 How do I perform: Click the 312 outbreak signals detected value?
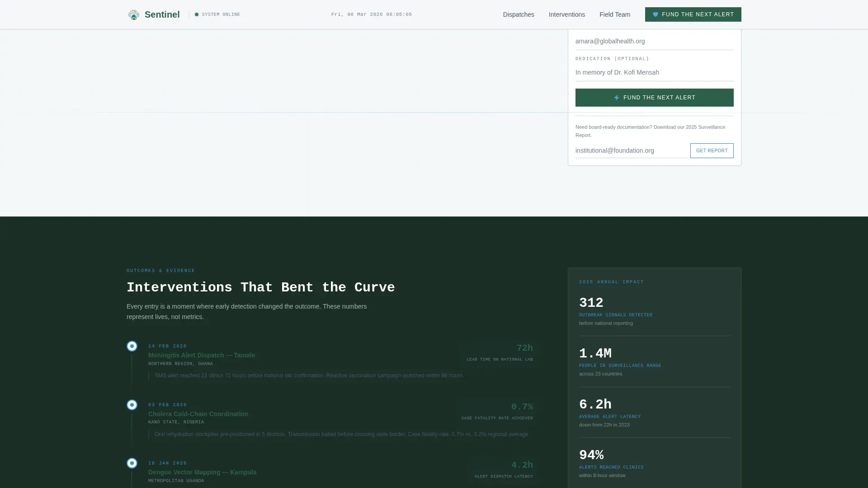(x=591, y=303)
